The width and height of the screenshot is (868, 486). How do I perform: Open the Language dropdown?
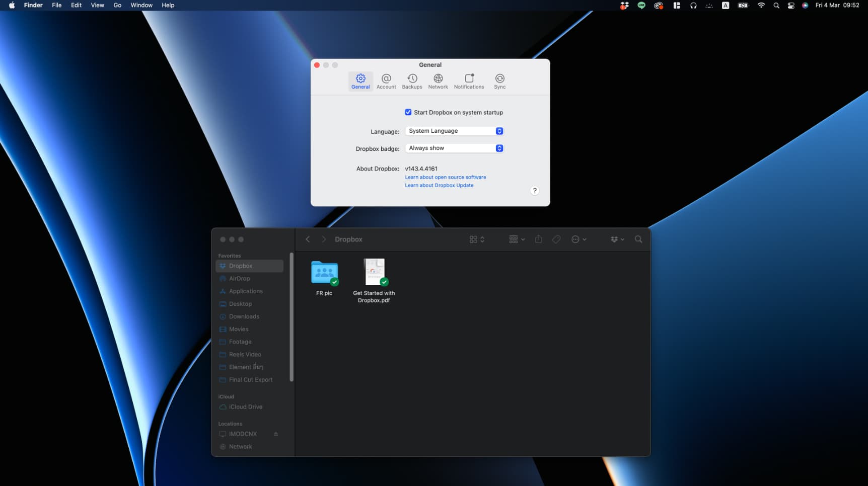click(454, 131)
